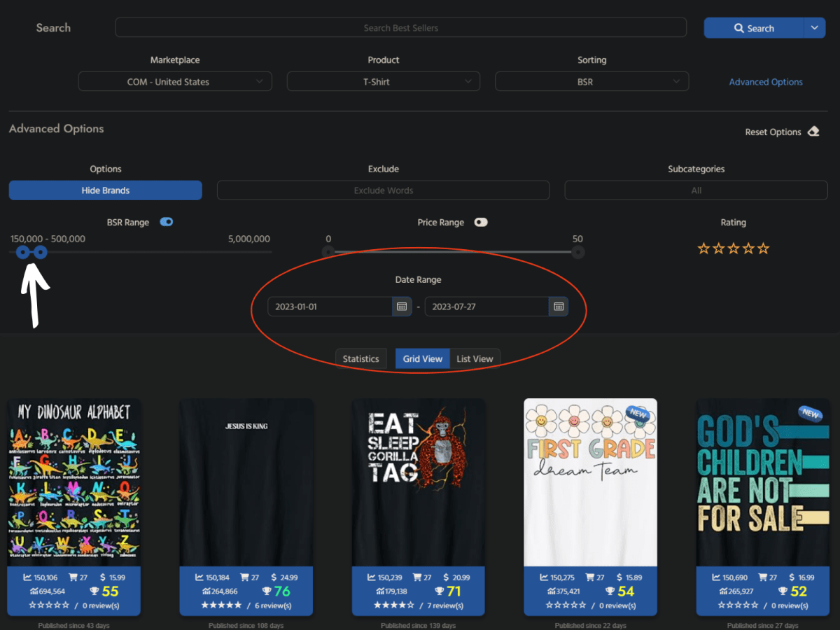Click the first star in the Rating filter
The height and width of the screenshot is (630, 840).
(x=703, y=248)
